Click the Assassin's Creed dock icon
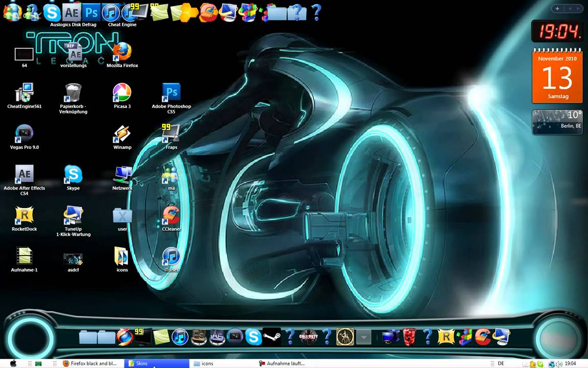This screenshot has width=588, height=368. [345, 337]
